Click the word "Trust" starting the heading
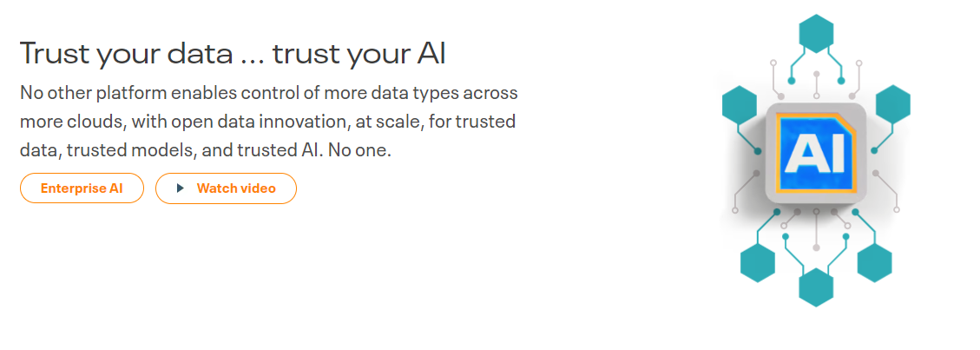The width and height of the screenshot is (980, 350). click(x=55, y=53)
